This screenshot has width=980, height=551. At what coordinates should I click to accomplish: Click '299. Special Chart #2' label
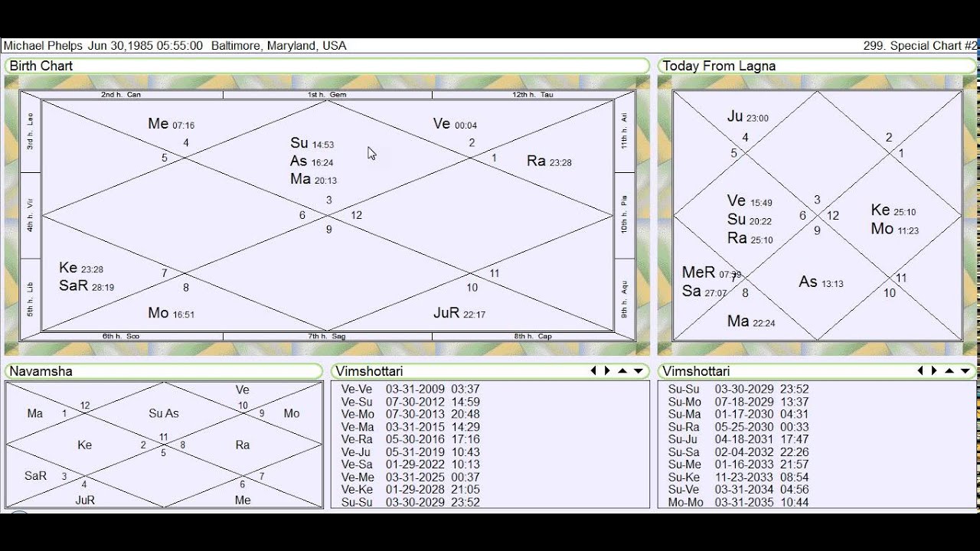coord(920,46)
